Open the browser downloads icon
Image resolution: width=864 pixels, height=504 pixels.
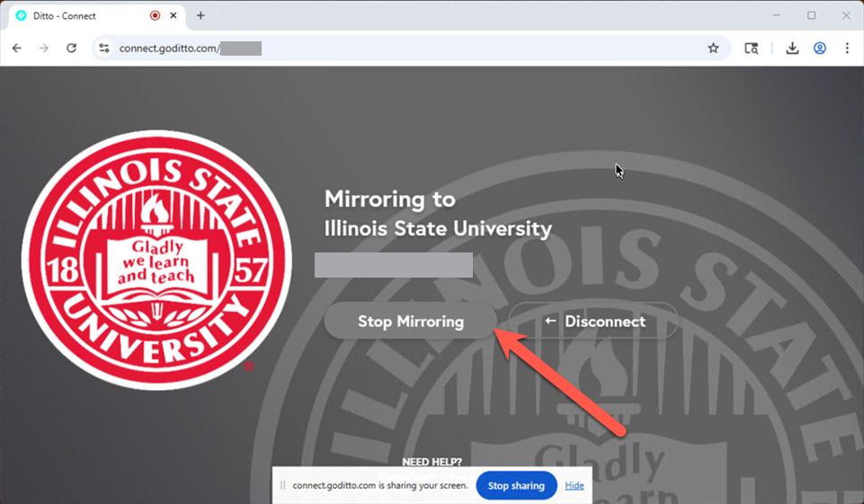tap(792, 49)
